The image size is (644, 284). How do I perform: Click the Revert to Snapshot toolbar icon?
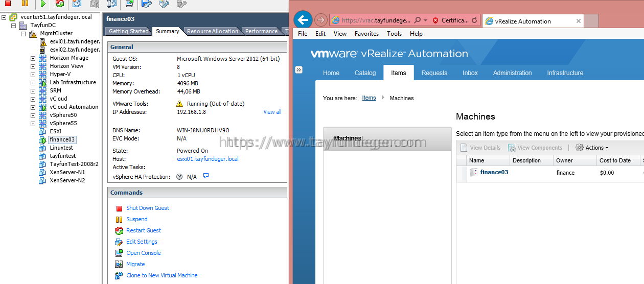click(94, 4)
